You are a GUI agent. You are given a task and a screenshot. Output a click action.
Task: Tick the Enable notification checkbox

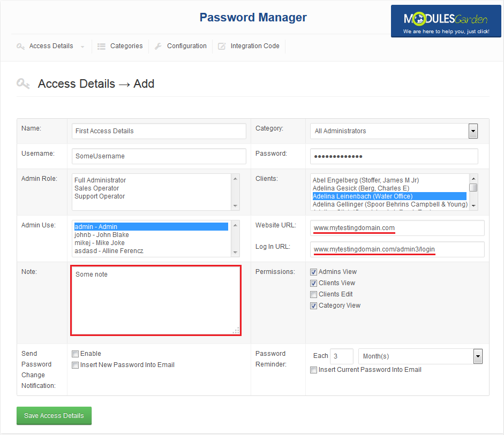click(x=75, y=354)
